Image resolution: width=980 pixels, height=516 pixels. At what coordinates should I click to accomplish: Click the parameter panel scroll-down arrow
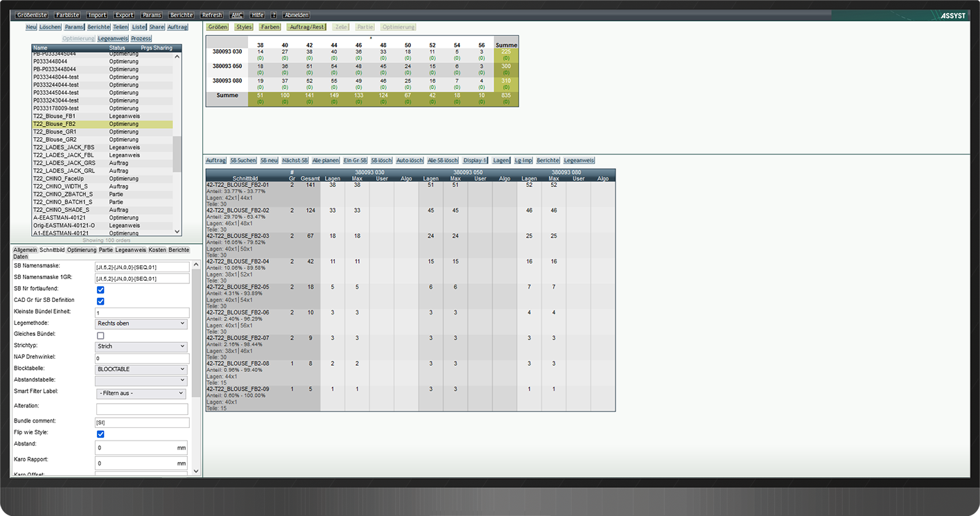tap(195, 470)
